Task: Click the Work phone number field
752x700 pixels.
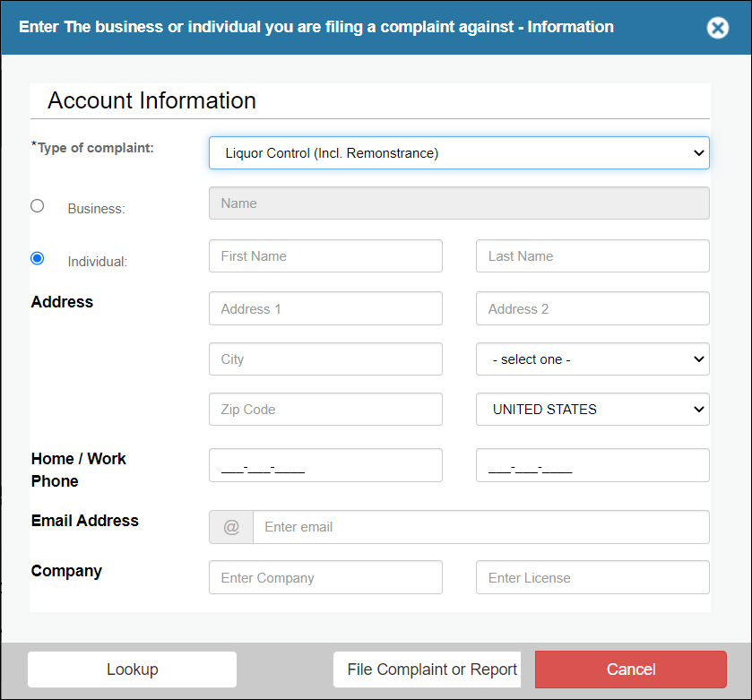Action: (592, 466)
